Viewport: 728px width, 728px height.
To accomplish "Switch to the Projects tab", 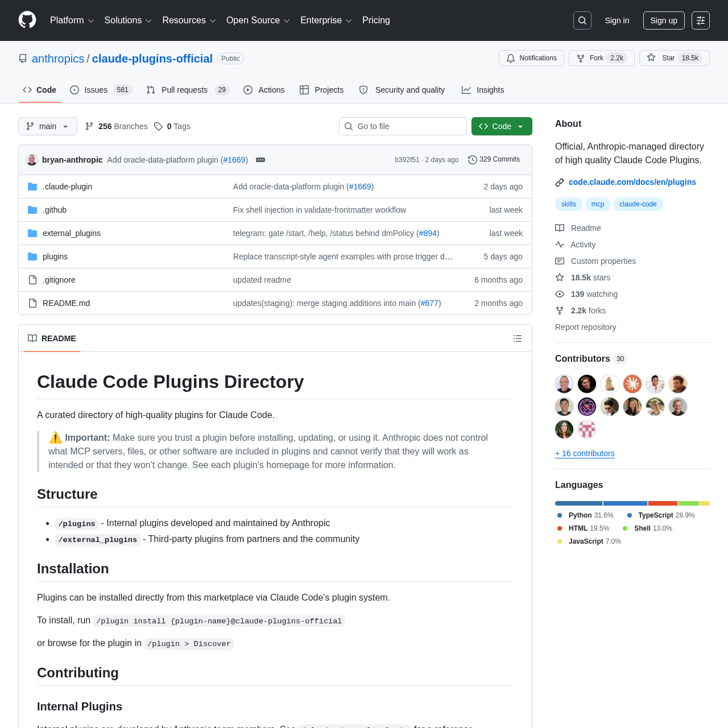I will [322, 90].
